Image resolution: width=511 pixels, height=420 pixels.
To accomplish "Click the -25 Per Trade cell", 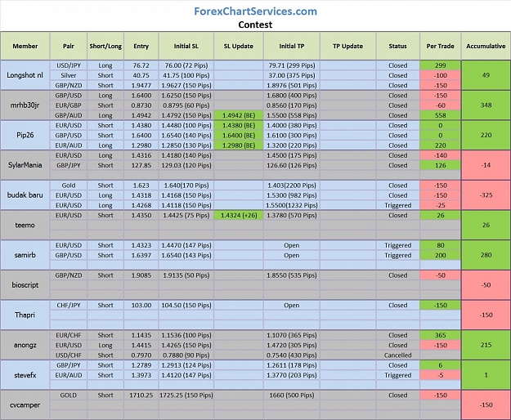I will [x=441, y=205].
